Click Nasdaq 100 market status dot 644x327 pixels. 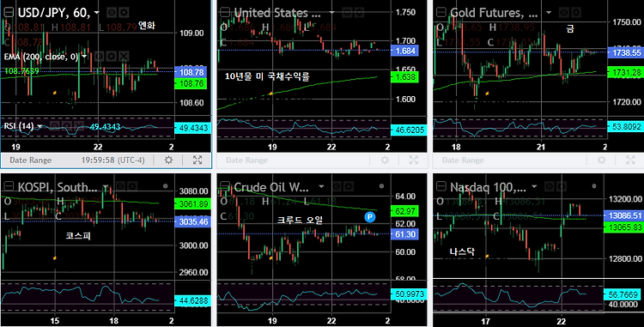[594, 186]
